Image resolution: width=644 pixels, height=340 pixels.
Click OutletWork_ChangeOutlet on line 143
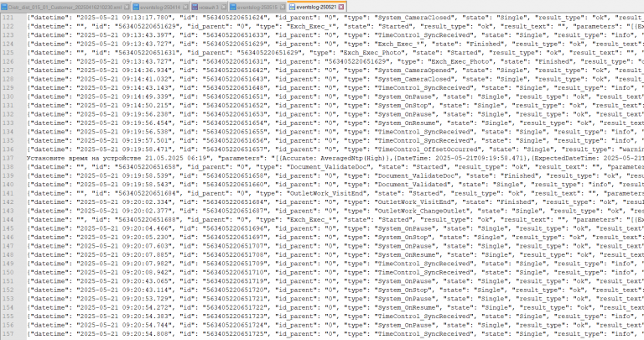[x=423, y=211]
